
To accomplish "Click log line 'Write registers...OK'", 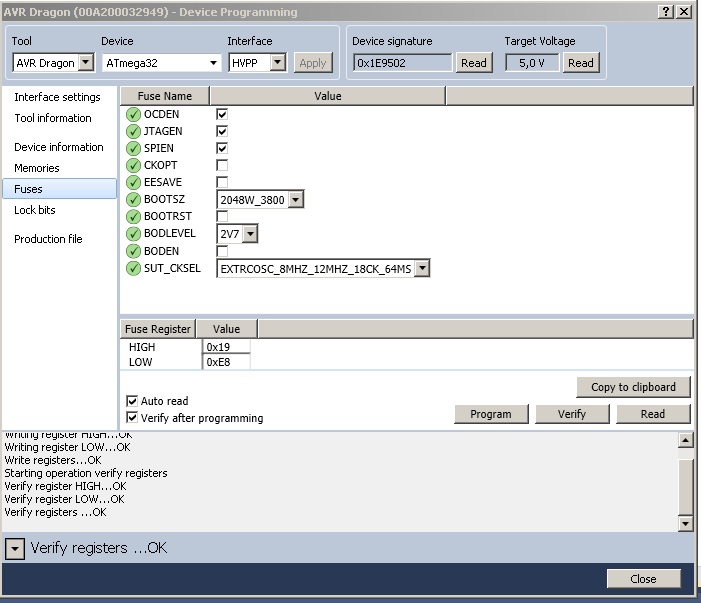I will point(53,460).
